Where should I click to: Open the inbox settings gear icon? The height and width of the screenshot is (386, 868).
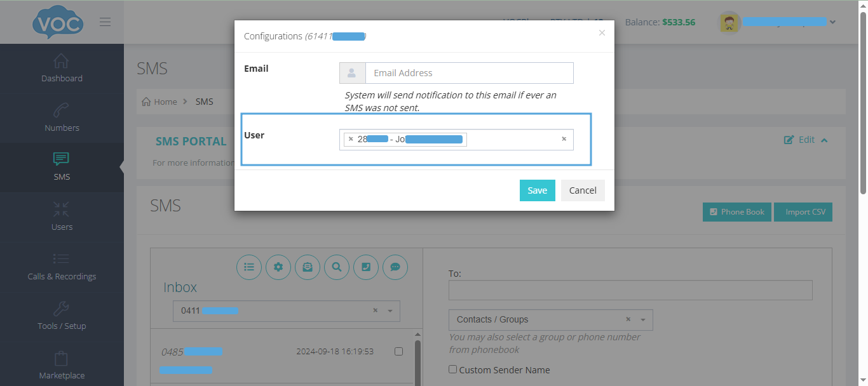[x=278, y=267]
